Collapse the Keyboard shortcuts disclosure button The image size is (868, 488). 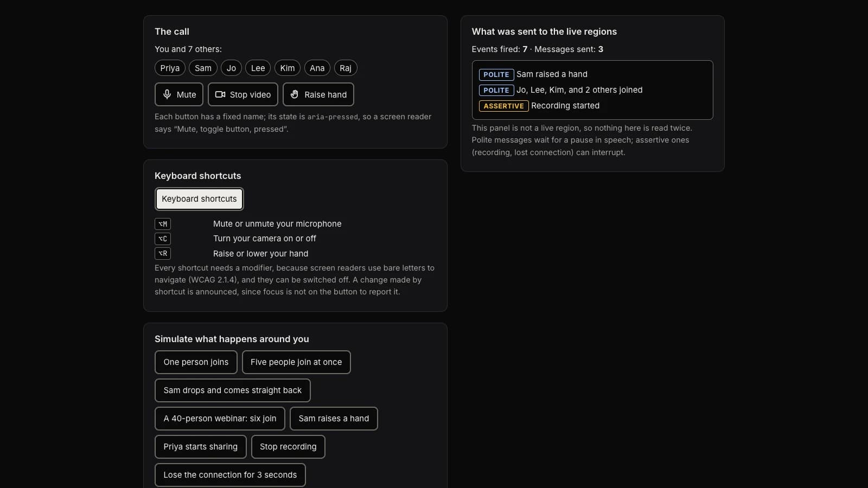pos(199,199)
